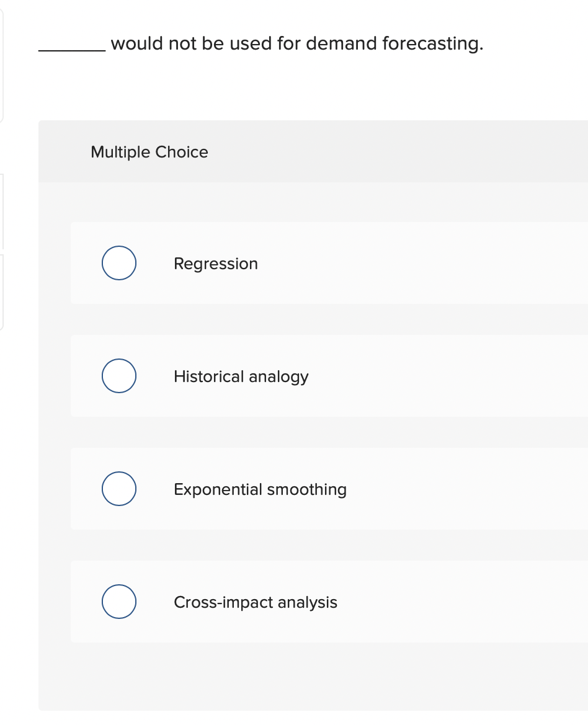This screenshot has height=725, width=588.
Task: Select the Cross-impact analysis radio button
Action: [x=118, y=601]
